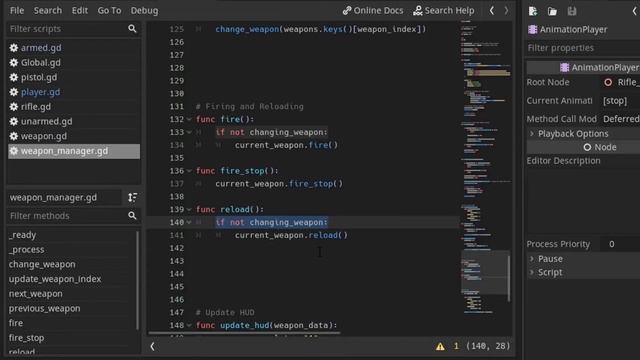
Task: Expand Playback Options section
Action: click(583, 134)
